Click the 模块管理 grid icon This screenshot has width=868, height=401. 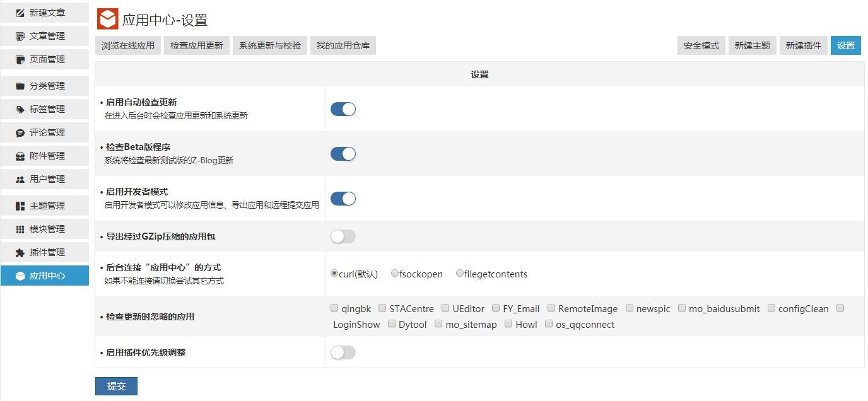click(x=20, y=229)
